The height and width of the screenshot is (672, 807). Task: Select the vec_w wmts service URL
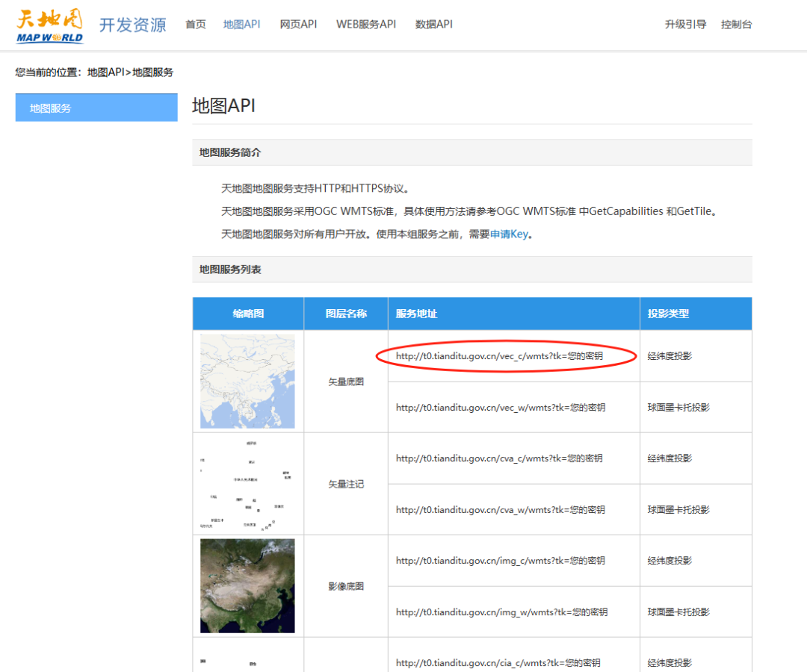500,407
